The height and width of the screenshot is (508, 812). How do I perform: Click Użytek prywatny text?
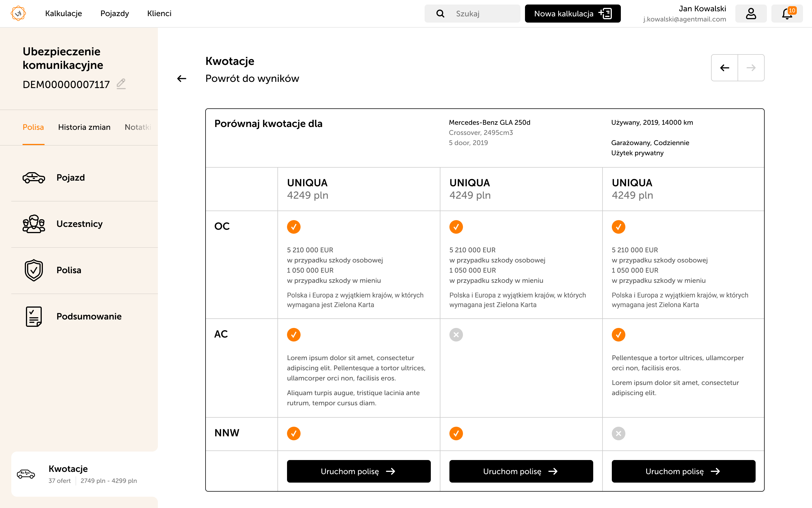pyautogui.click(x=637, y=153)
